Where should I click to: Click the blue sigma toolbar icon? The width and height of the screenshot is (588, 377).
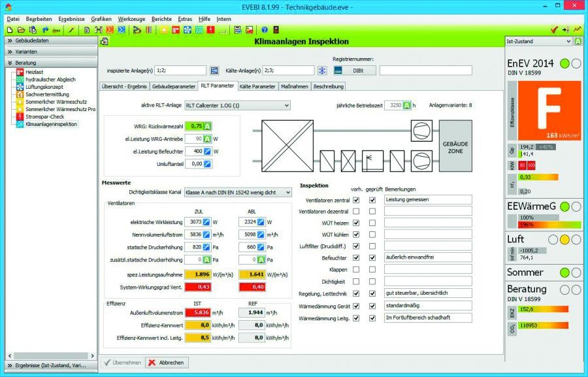121,30
